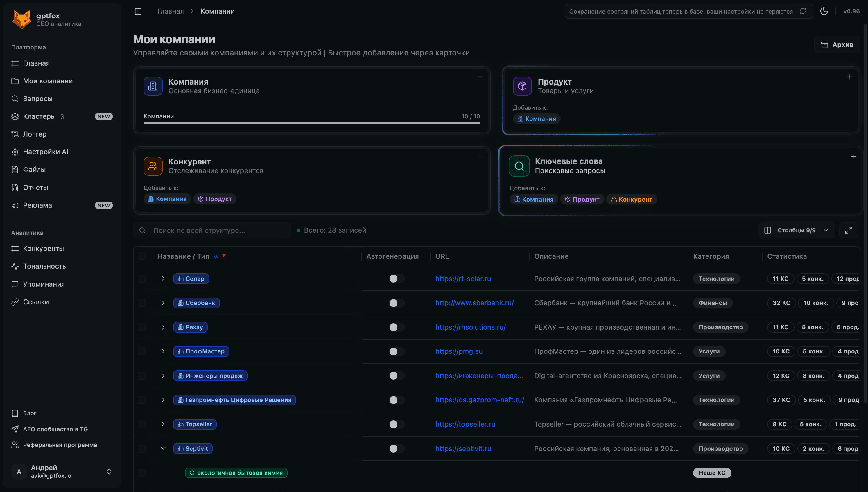Image resolution: width=868 pixels, height=492 pixels.
Task: Select the checkbox on the Рехау row
Action: click(142, 327)
